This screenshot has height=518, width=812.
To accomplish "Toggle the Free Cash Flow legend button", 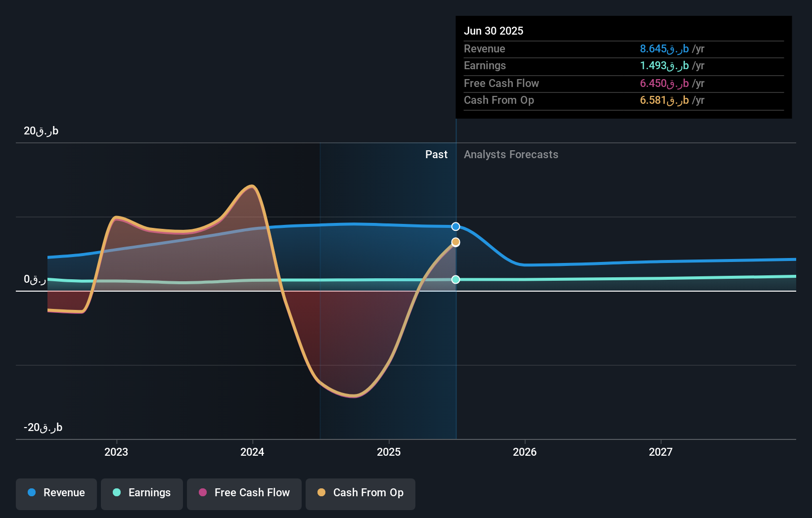I will (x=244, y=494).
